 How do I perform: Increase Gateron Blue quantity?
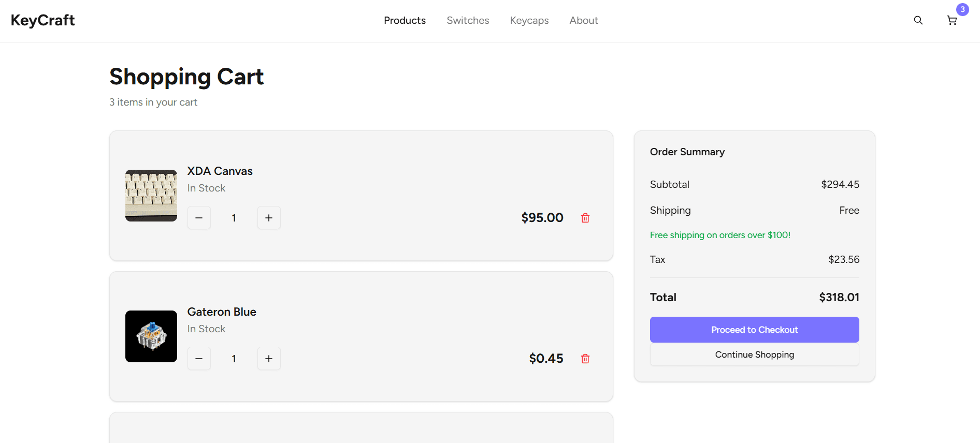click(269, 359)
